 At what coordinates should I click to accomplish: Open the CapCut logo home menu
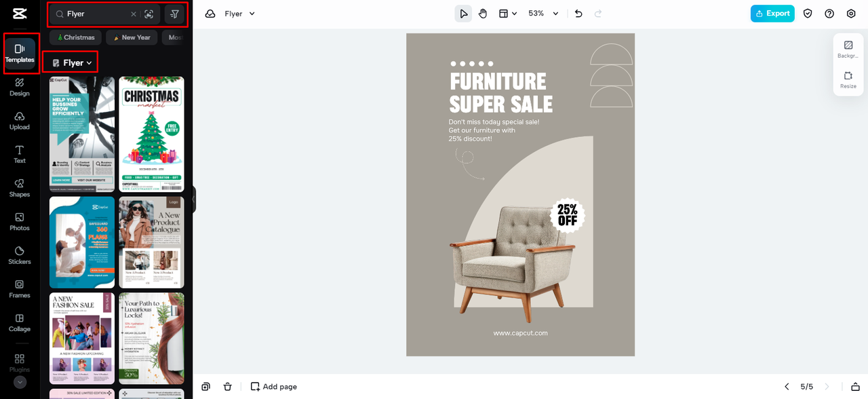(x=20, y=14)
